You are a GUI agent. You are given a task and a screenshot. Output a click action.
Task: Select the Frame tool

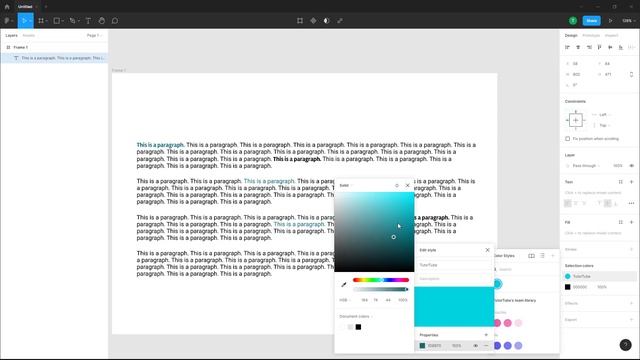pos(41,21)
